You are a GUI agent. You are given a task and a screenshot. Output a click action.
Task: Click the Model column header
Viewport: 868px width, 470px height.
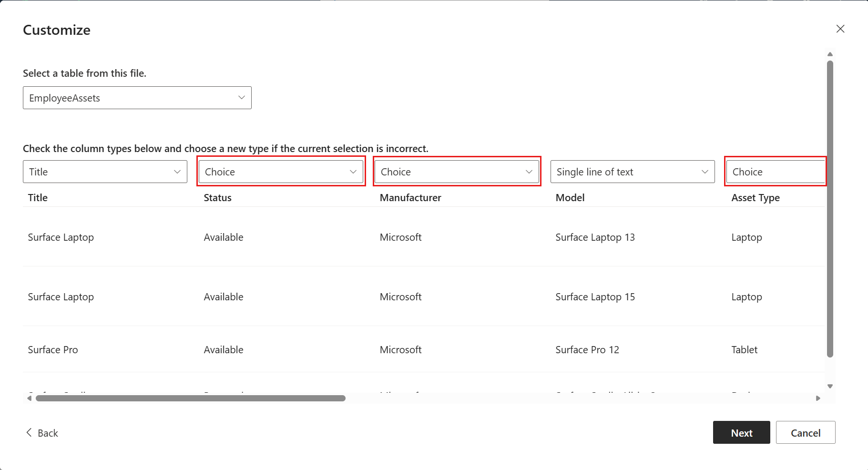coord(570,197)
